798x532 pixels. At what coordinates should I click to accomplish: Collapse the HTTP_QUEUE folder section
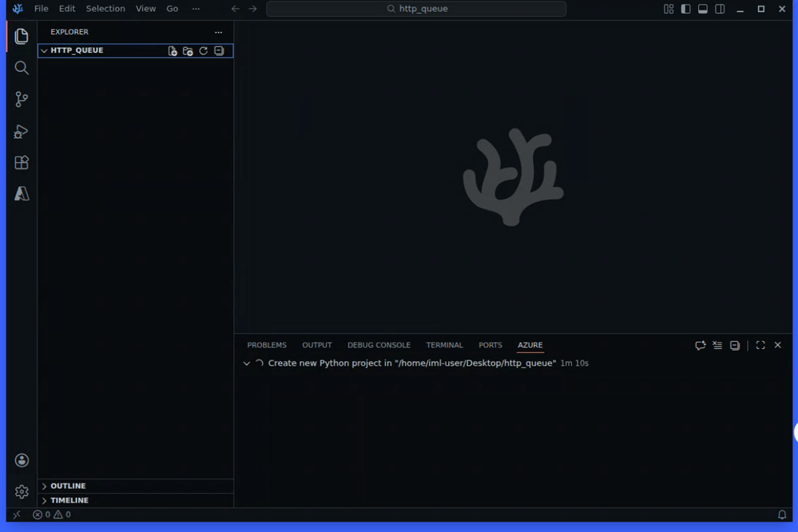point(45,50)
